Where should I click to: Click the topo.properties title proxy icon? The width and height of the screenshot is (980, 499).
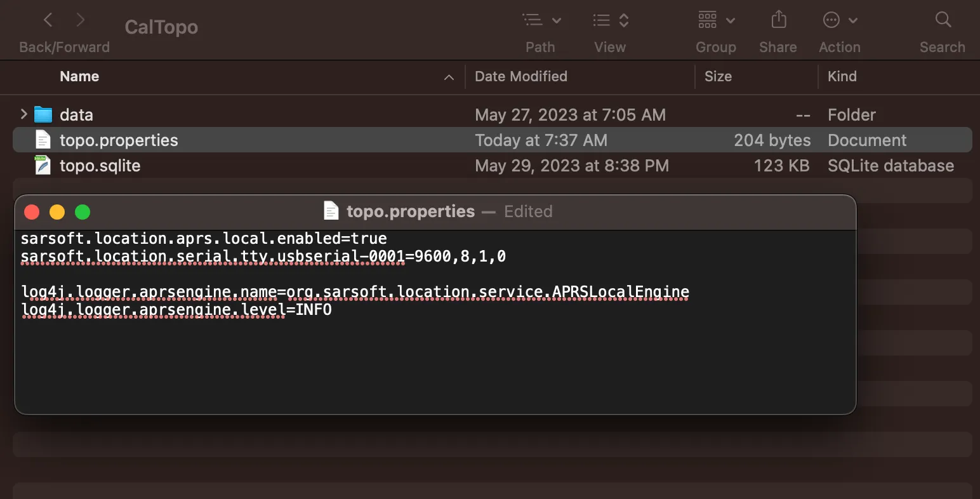coord(331,211)
